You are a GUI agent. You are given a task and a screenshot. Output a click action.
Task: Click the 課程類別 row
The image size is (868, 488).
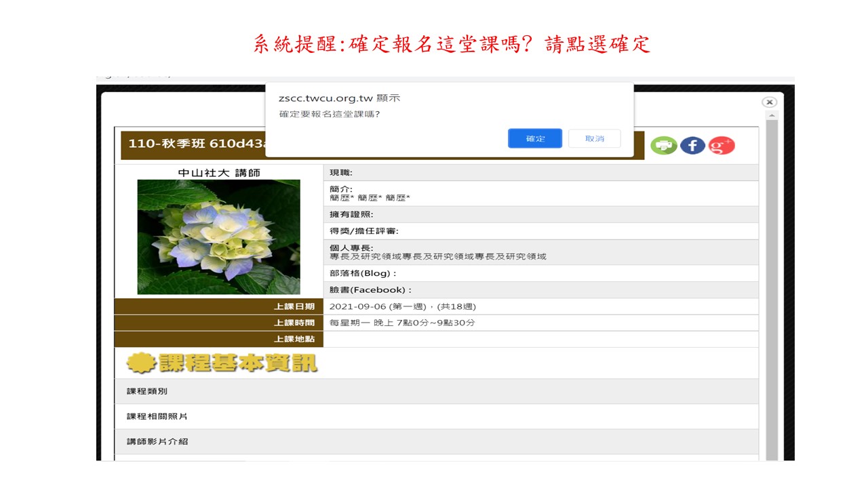(437, 391)
